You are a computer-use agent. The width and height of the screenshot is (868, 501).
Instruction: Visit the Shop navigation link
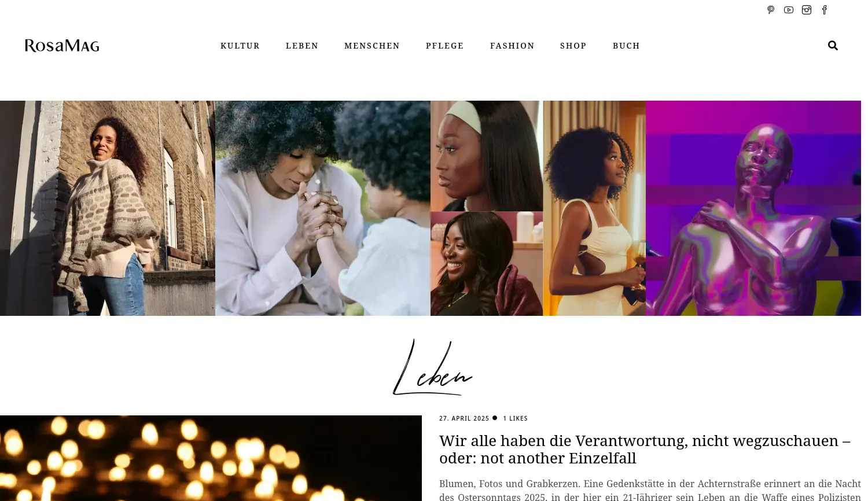[x=573, y=46]
